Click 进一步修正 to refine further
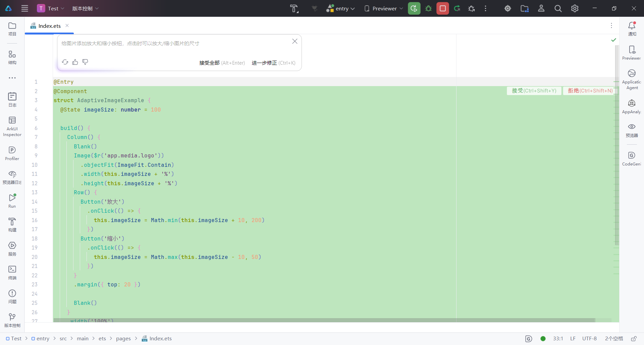The image size is (644, 345). pyautogui.click(x=273, y=63)
